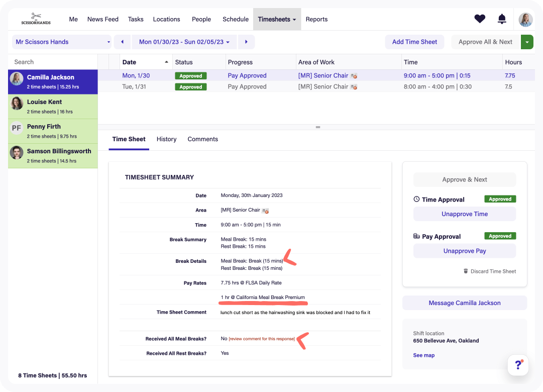The height and width of the screenshot is (392, 543).
Task: Go to People page
Action: [201, 20]
